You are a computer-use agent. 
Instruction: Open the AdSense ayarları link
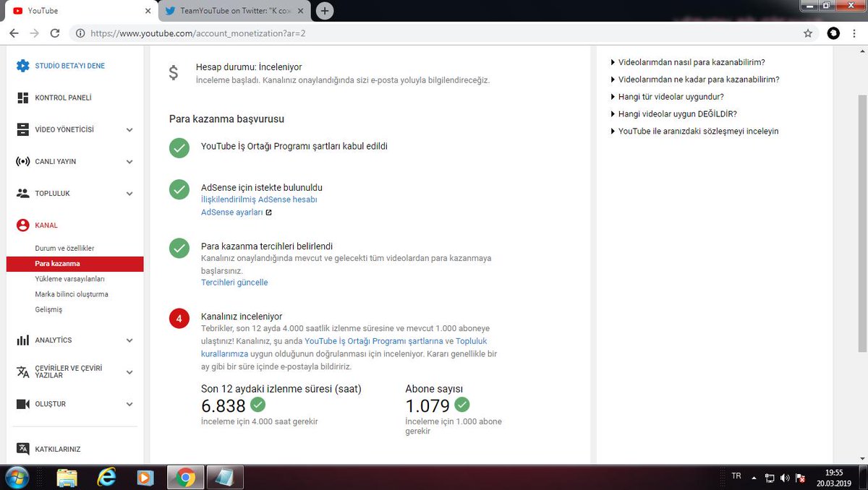click(x=232, y=212)
